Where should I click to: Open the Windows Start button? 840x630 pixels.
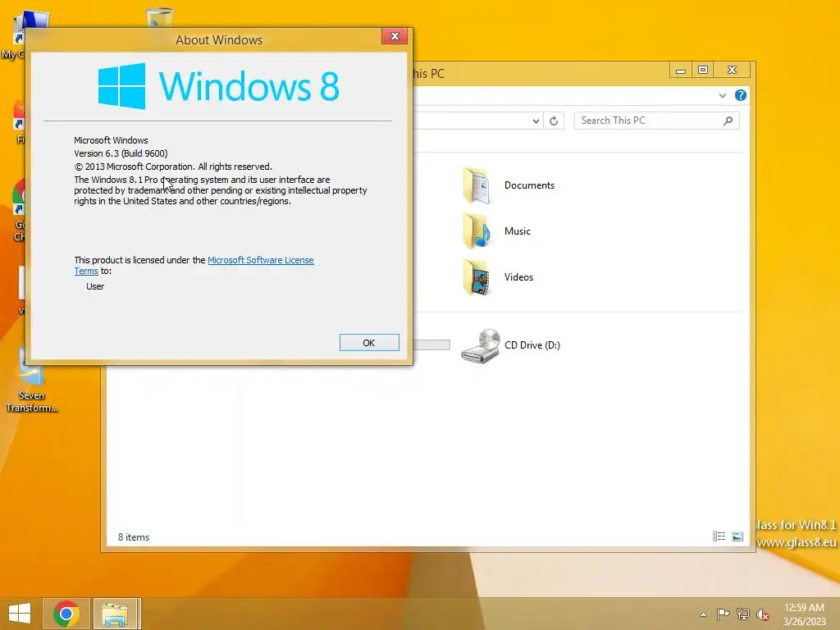20,614
